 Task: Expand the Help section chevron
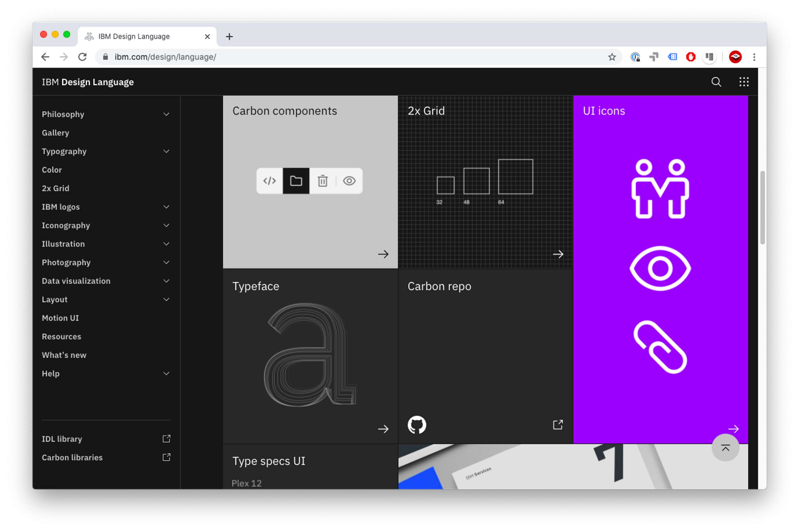coord(166,374)
